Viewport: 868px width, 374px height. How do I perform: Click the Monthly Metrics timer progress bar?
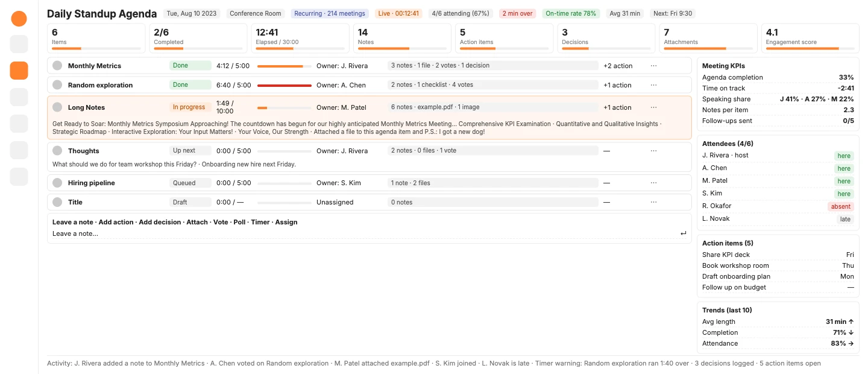(x=285, y=66)
